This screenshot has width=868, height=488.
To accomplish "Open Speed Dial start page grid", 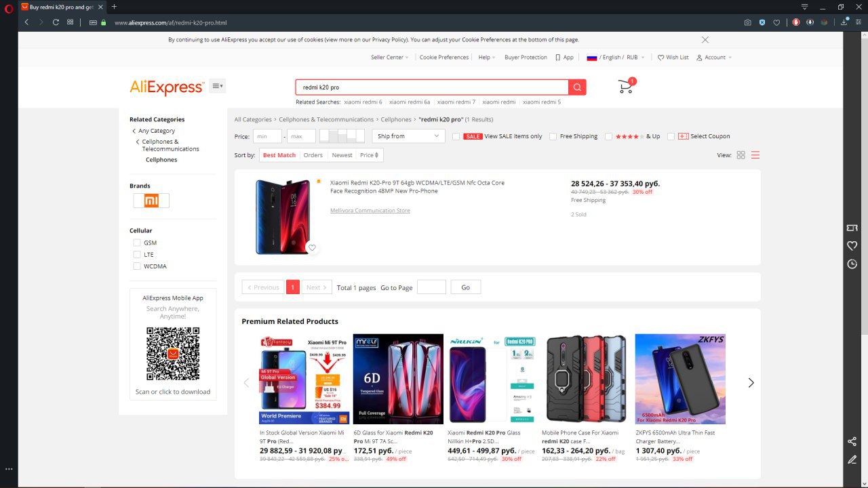I will [71, 22].
